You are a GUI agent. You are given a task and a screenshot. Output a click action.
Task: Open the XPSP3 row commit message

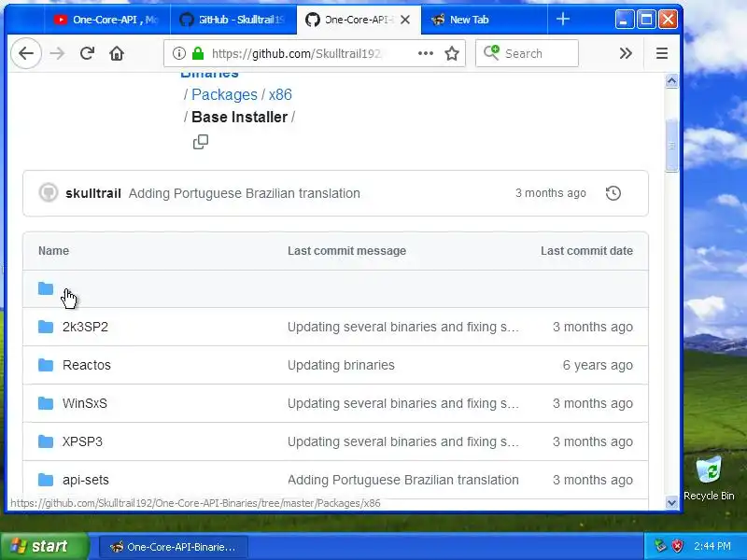tap(403, 441)
